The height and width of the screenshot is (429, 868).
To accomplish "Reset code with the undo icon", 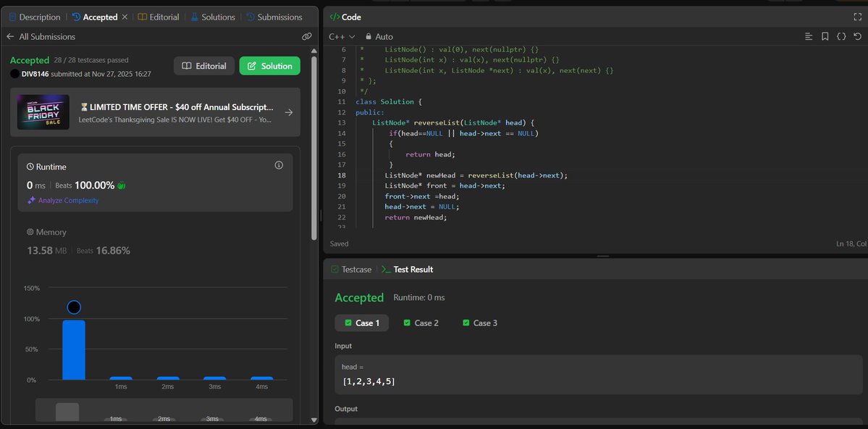I will [x=857, y=36].
